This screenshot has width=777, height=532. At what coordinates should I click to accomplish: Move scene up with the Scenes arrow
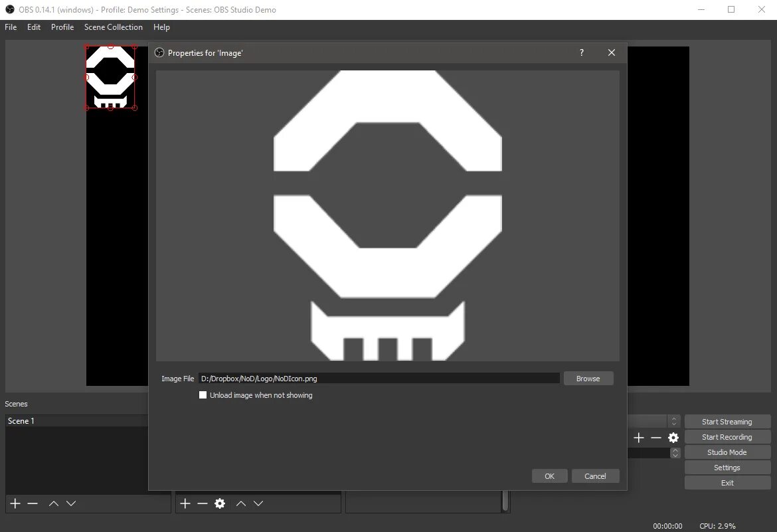pyautogui.click(x=54, y=503)
